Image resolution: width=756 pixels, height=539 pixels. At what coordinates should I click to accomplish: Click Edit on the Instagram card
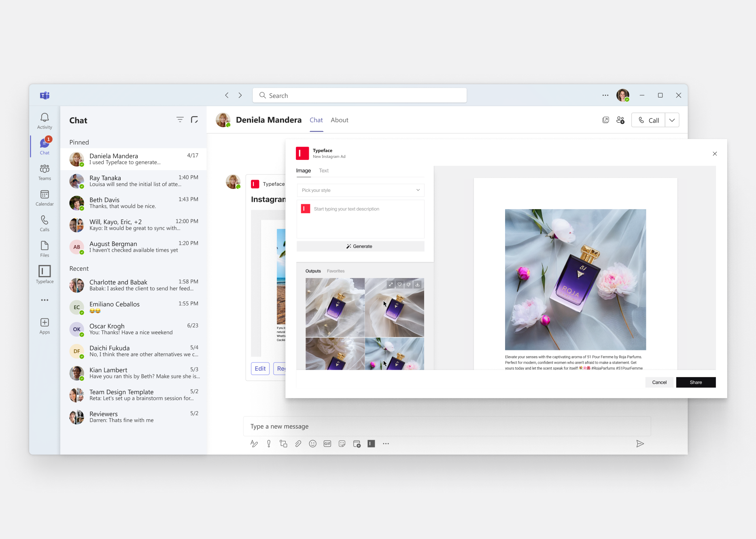click(x=260, y=369)
